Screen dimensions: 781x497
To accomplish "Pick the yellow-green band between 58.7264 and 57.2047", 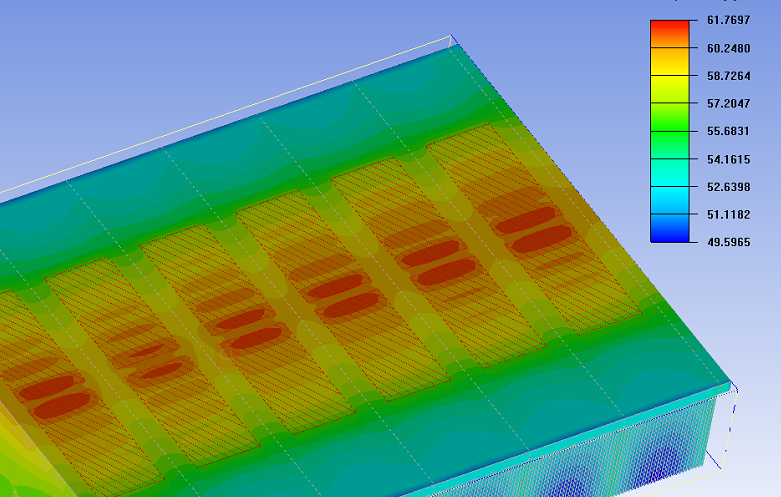I will pyautogui.click(x=670, y=89).
